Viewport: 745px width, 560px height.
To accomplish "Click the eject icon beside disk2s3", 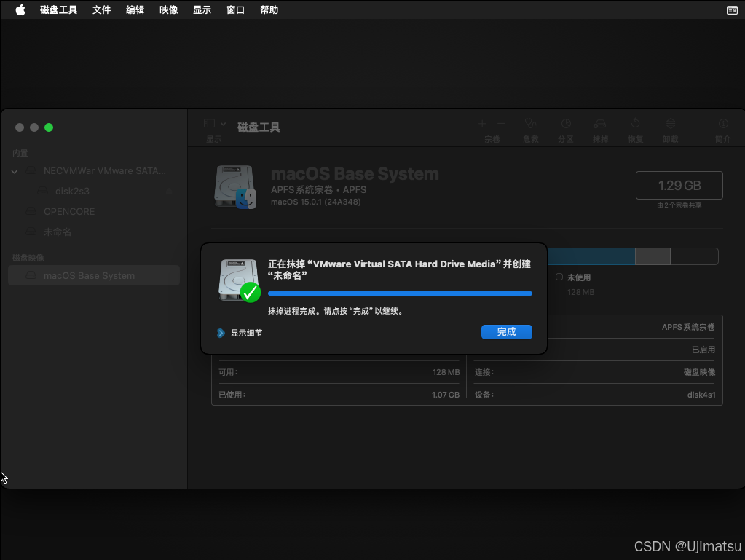I will pyautogui.click(x=169, y=191).
